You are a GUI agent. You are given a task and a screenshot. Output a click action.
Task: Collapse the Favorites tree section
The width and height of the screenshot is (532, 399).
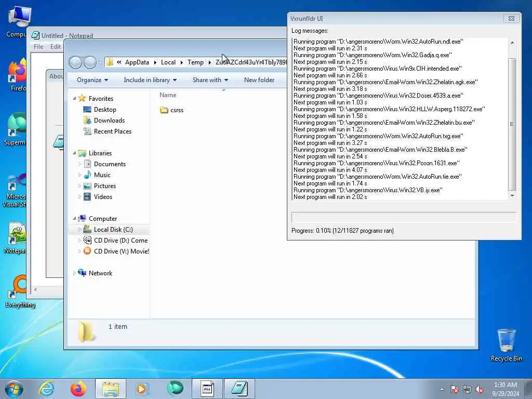click(x=74, y=98)
